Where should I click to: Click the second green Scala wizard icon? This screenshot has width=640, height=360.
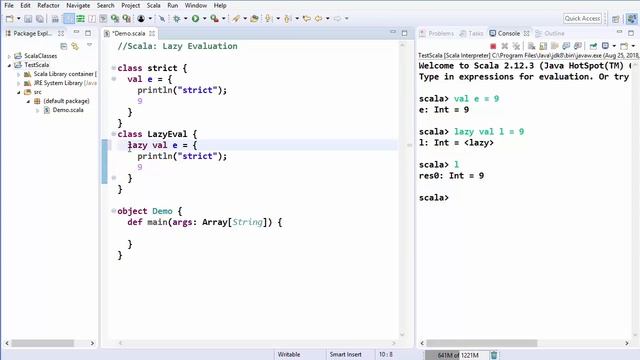pos(127,19)
